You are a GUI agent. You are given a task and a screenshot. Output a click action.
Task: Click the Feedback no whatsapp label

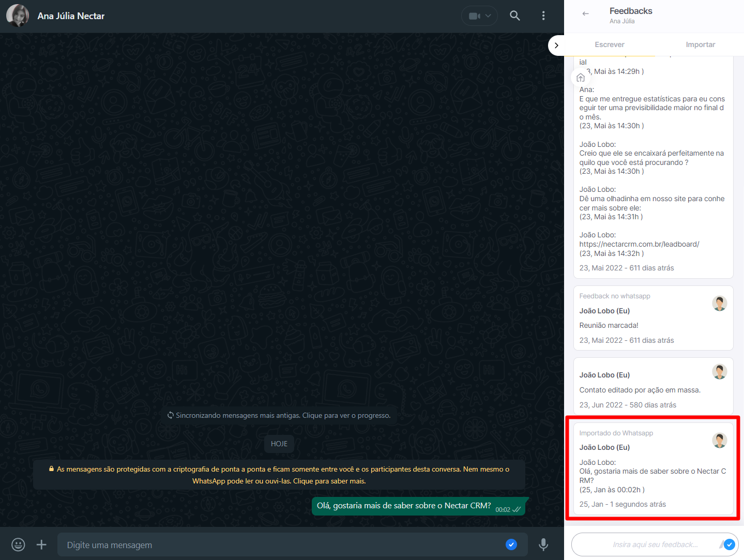pos(615,296)
